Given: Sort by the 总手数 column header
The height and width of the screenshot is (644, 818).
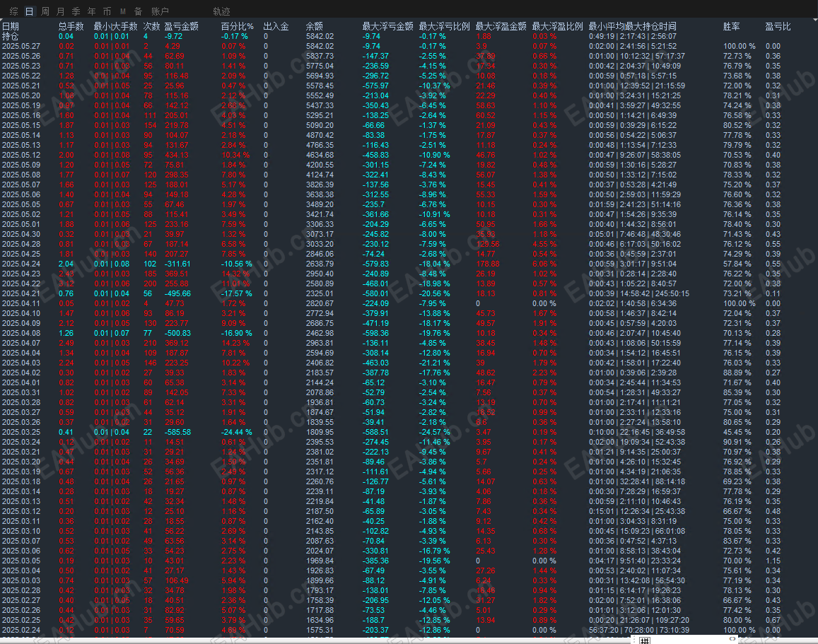Looking at the screenshot, I should point(71,26).
